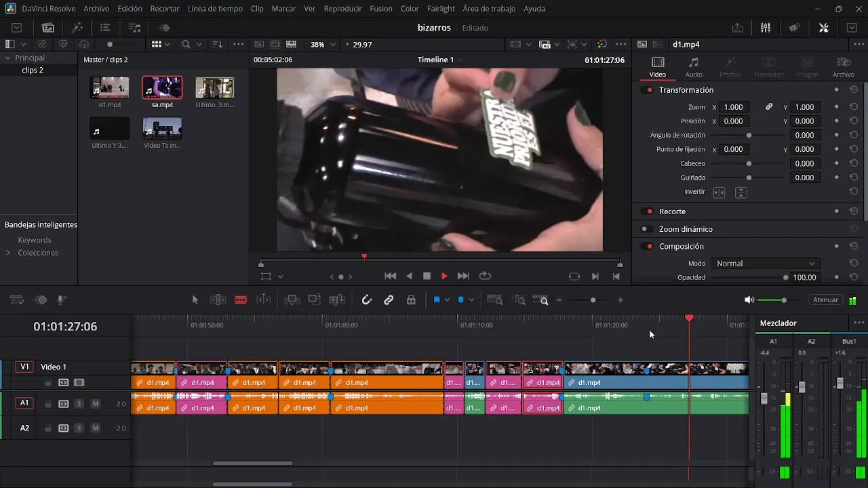Enable Zoom dinámico section toggle
The width and height of the screenshot is (868, 488).
(648, 229)
